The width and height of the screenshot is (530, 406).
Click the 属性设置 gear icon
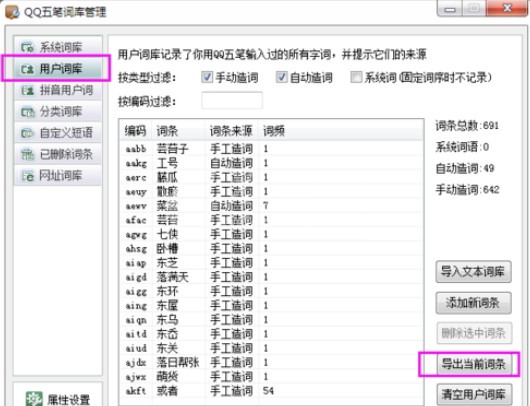tap(34, 399)
